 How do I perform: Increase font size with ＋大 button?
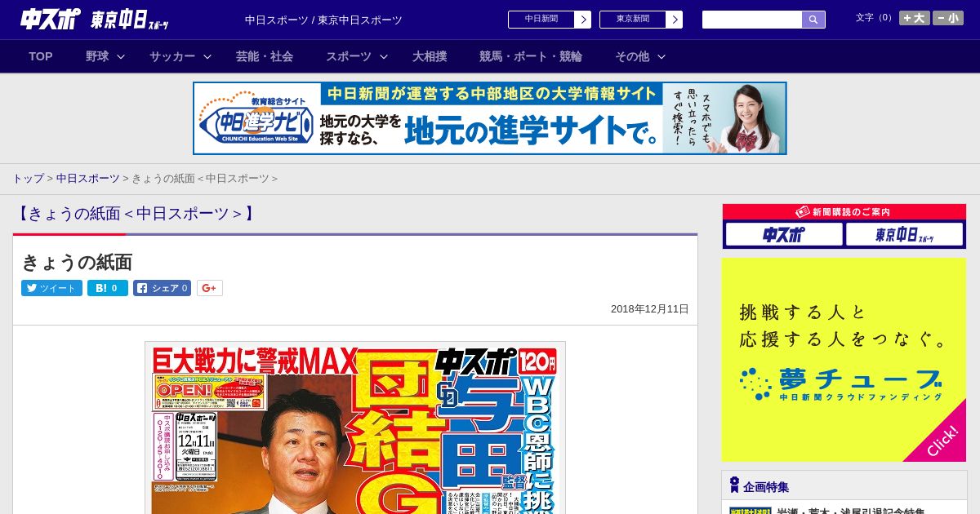[915, 18]
